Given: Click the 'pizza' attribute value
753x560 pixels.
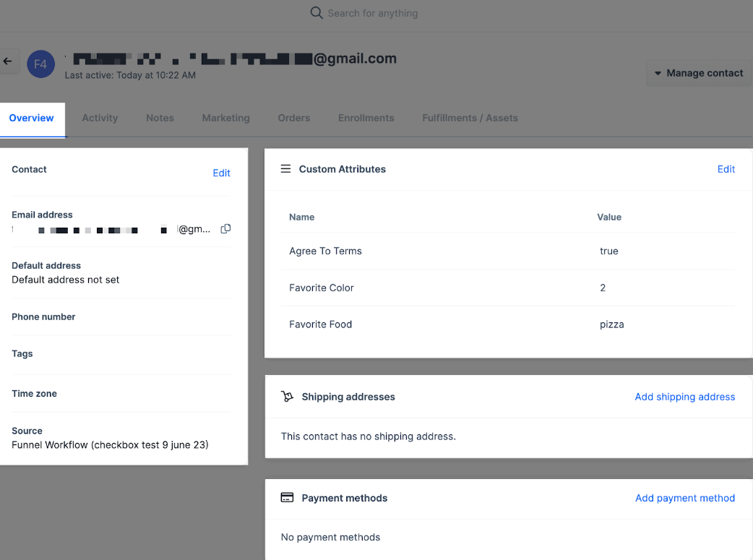Looking at the screenshot, I should (x=612, y=324).
